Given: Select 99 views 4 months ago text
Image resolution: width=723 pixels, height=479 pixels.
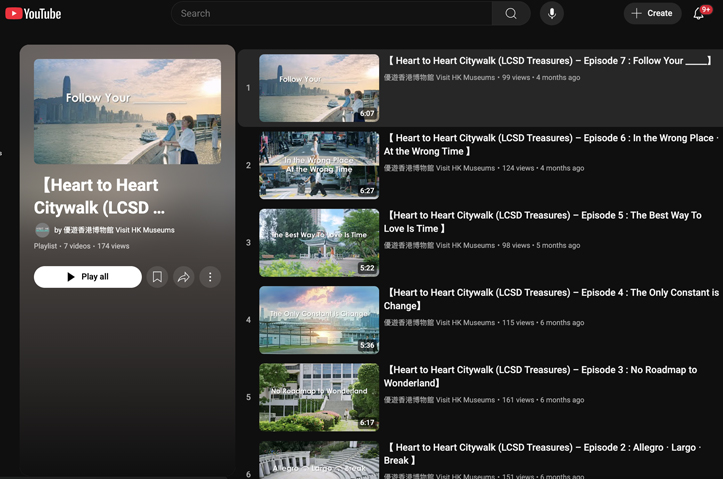Looking at the screenshot, I should 541,77.
